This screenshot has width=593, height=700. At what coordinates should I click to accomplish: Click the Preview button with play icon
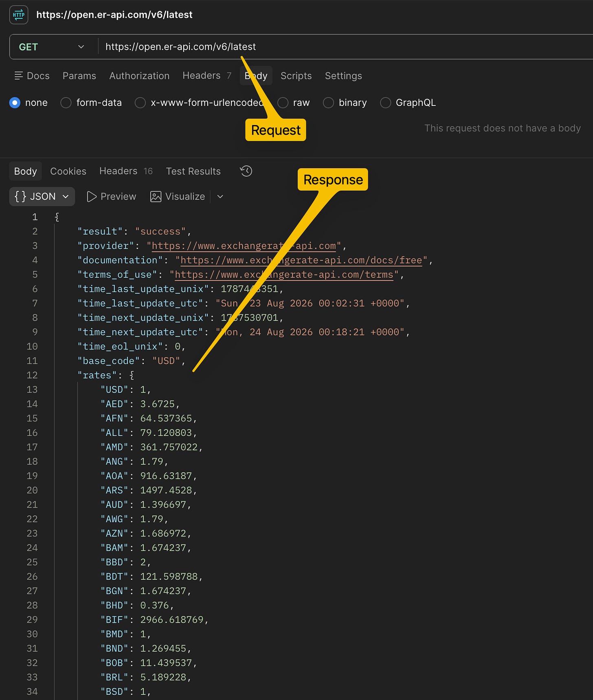click(112, 197)
